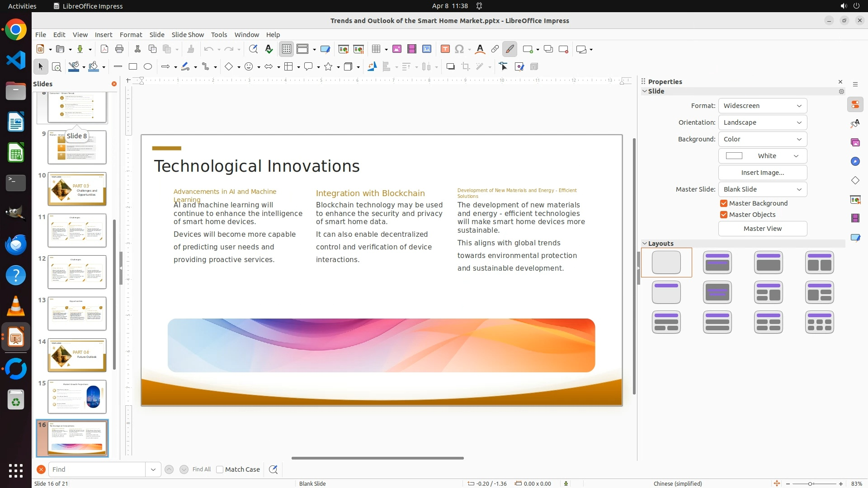
Task: Select the Rectangle drawing tool
Action: click(x=133, y=67)
